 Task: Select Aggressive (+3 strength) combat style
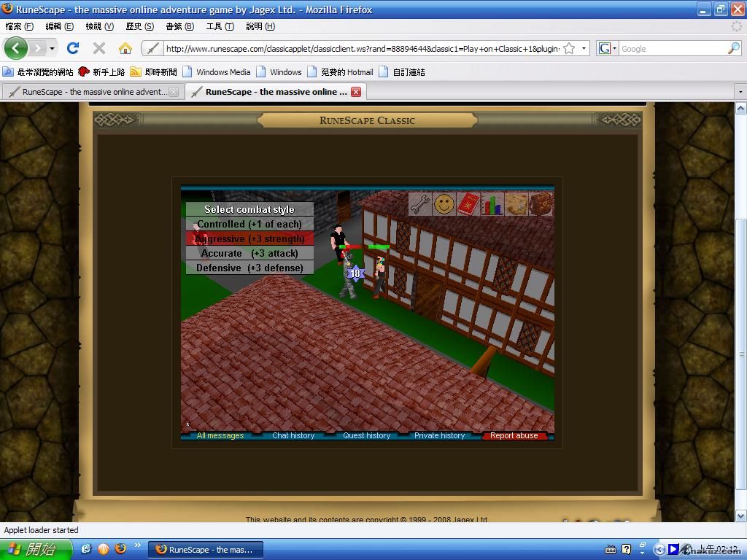coord(249,238)
